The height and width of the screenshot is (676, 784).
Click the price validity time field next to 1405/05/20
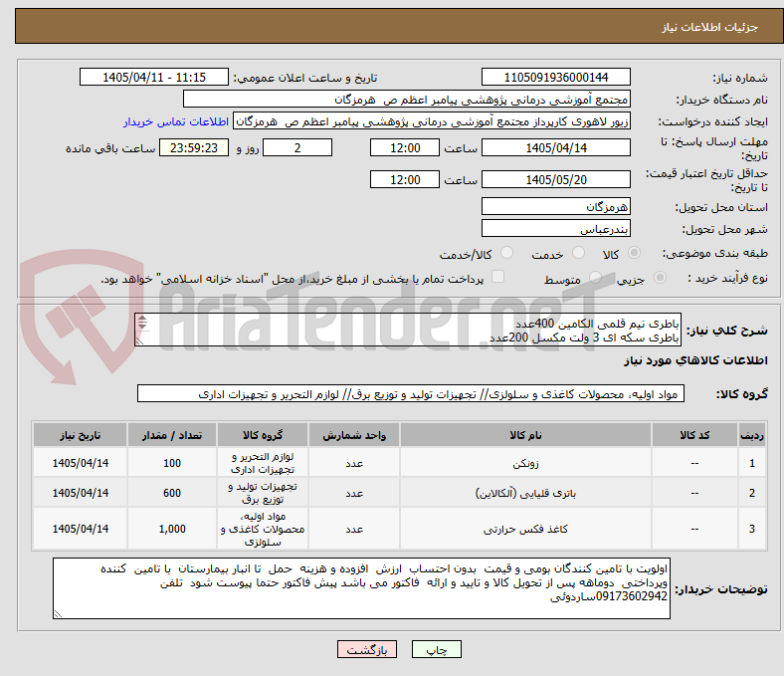405,179
